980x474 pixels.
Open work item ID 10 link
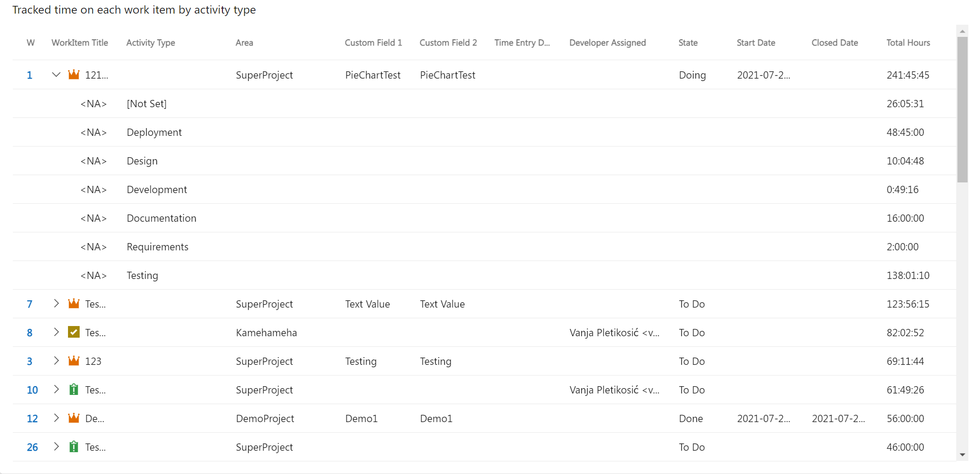pyautogui.click(x=32, y=390)
